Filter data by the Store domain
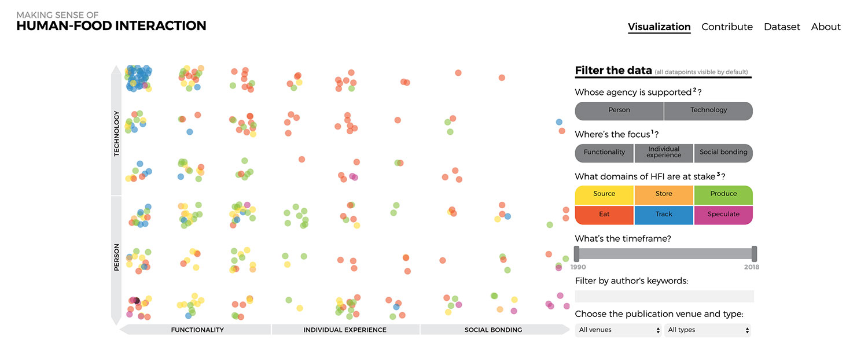Viewport: 868px width, 347px height. pos(663,194)
